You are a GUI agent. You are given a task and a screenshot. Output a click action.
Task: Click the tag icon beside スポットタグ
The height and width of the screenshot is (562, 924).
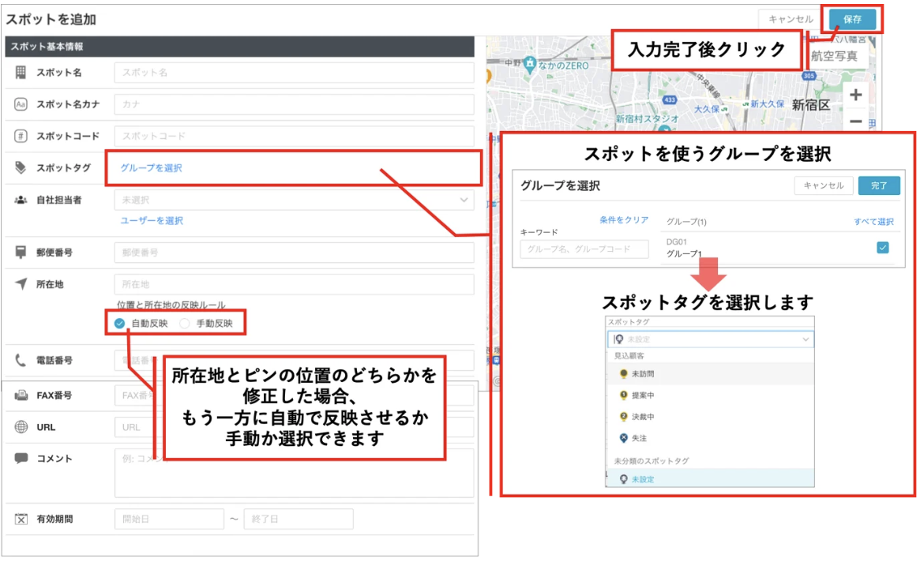coord(21,168)
